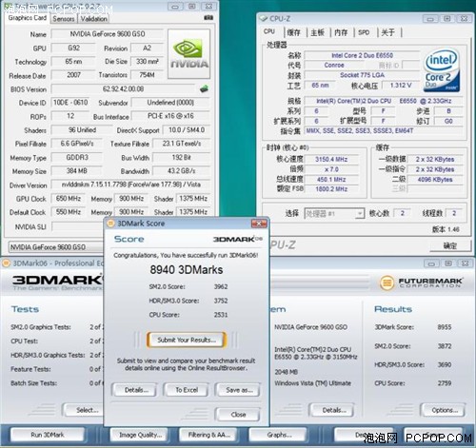This screenshot has width=476, height=448.
Task: Click the NVIDIA logo in GPU-Z
Action: [x=189, y=53]
